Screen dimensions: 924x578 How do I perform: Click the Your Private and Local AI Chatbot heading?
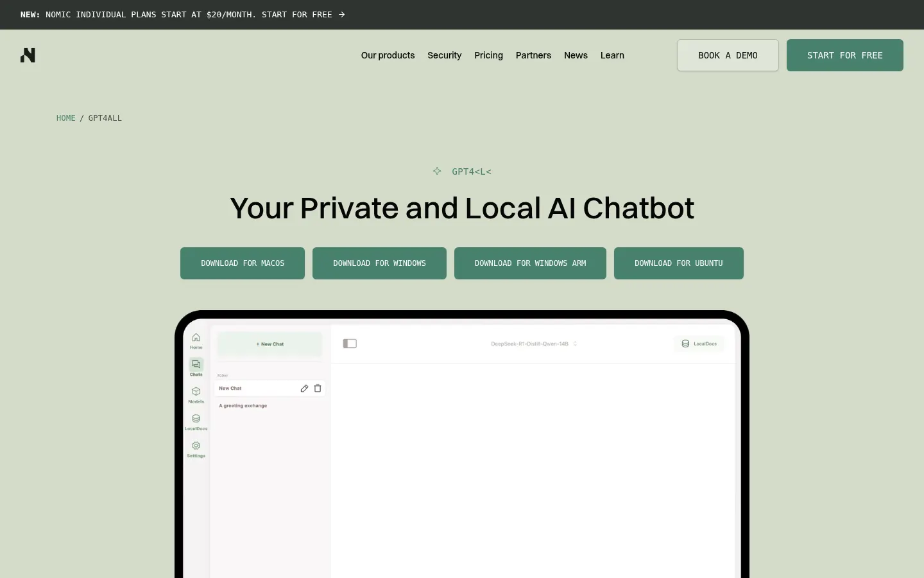(462, 208)
